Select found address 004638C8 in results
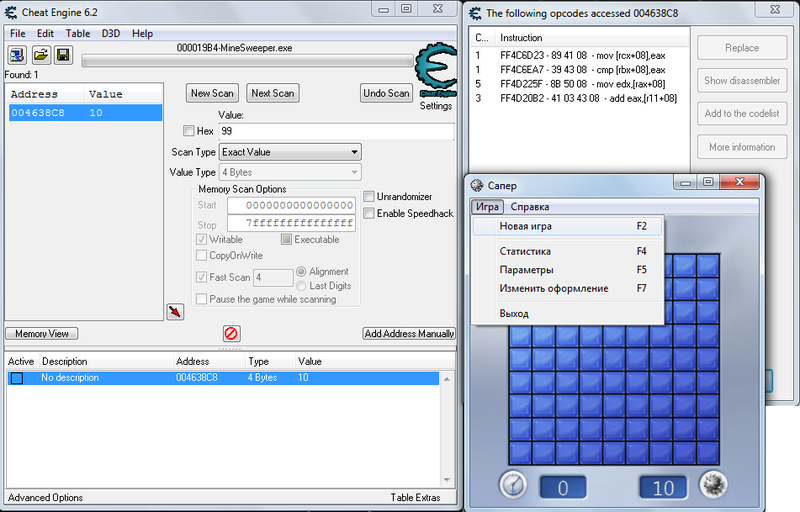The image size is (800, 512). click(86, 113)
